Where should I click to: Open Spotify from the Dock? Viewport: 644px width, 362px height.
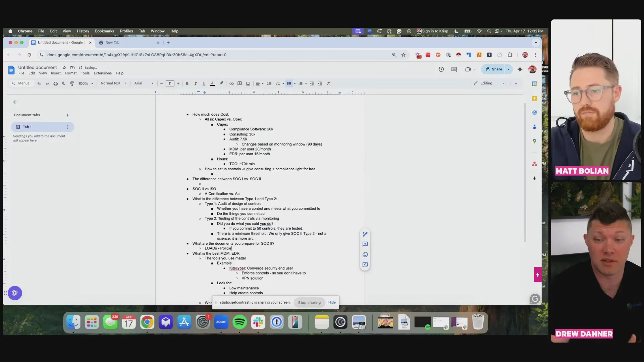[239, 322]
